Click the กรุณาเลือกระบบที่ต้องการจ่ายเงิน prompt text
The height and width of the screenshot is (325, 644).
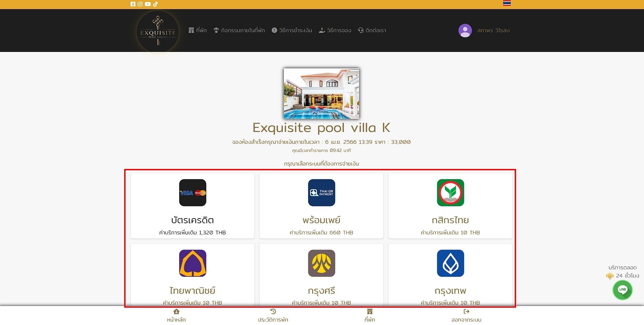[321, 164]
